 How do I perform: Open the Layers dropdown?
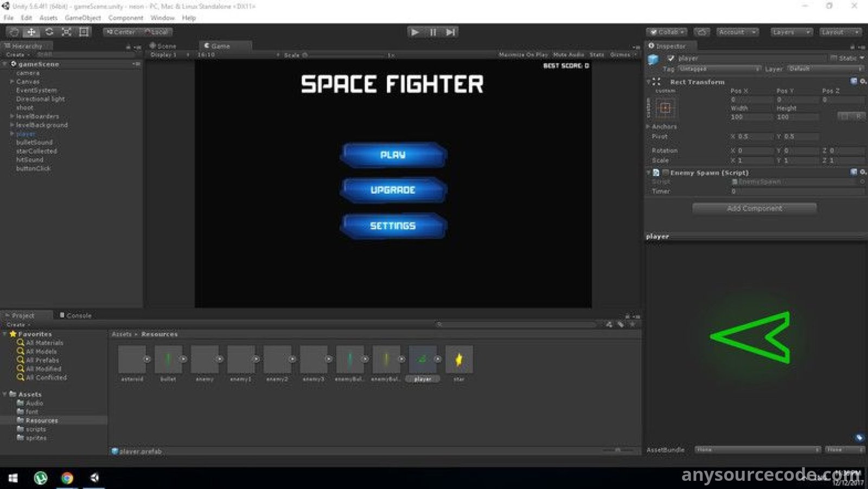[x=792, y=32]
